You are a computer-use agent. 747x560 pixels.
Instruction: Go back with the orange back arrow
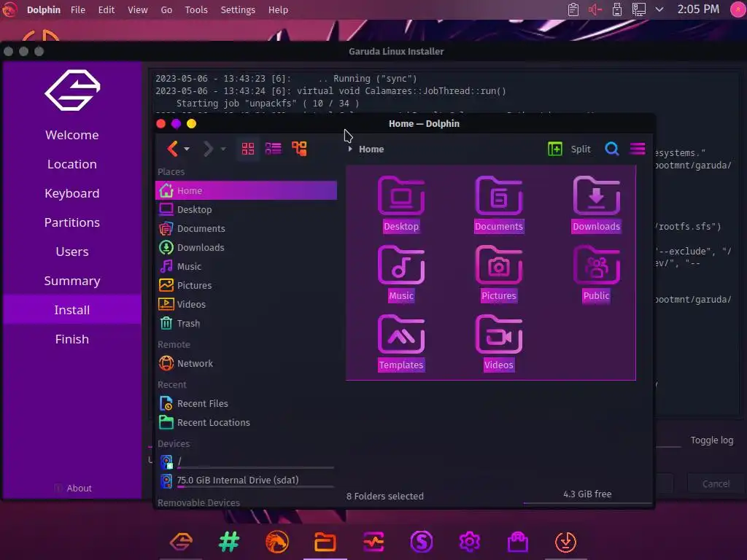pos(172,149)
